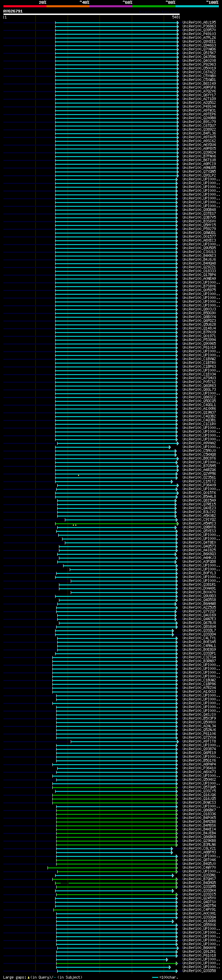Select the UniRef100_Q5I5K7 label
222x980 pixels.
pyautogui.click(x=199, y=53)
